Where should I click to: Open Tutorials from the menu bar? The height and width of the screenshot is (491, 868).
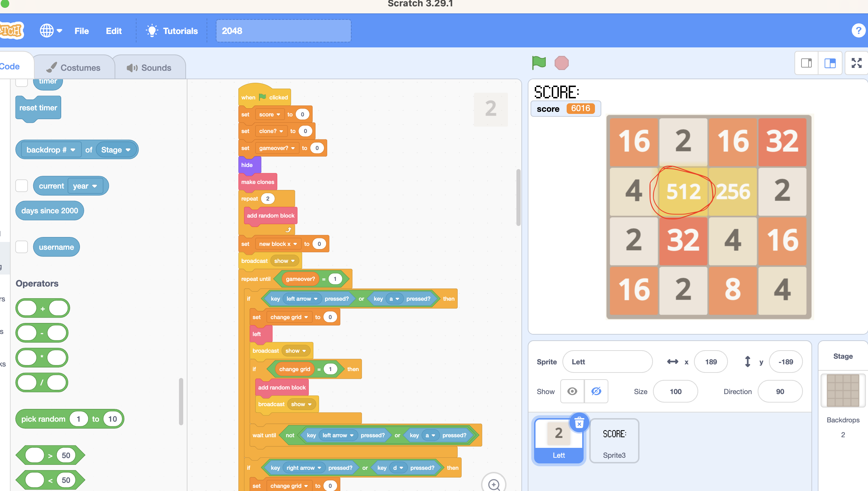click(172, 31)
